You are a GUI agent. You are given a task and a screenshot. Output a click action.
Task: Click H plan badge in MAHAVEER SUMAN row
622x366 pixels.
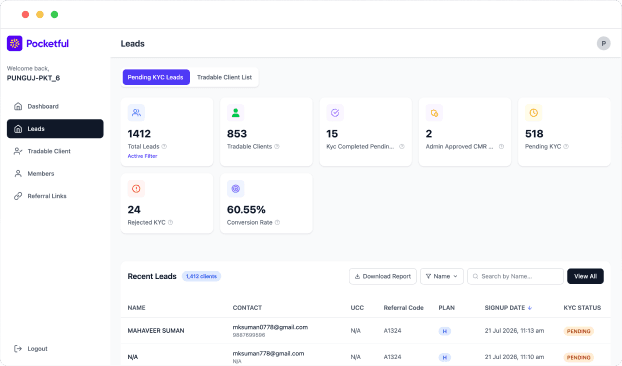tap(445, 331)
